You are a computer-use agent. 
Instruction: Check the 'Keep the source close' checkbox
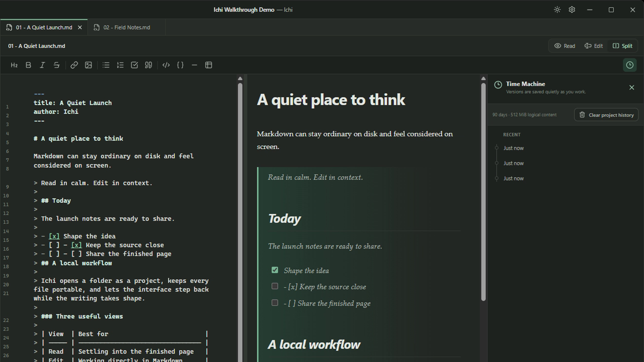275,286
